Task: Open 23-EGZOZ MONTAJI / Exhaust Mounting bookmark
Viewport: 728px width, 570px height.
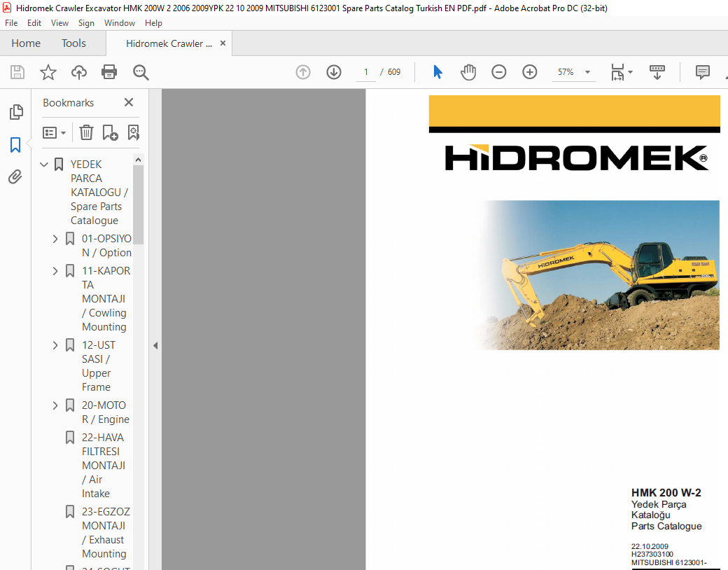Action: click(x=106, y=533)
